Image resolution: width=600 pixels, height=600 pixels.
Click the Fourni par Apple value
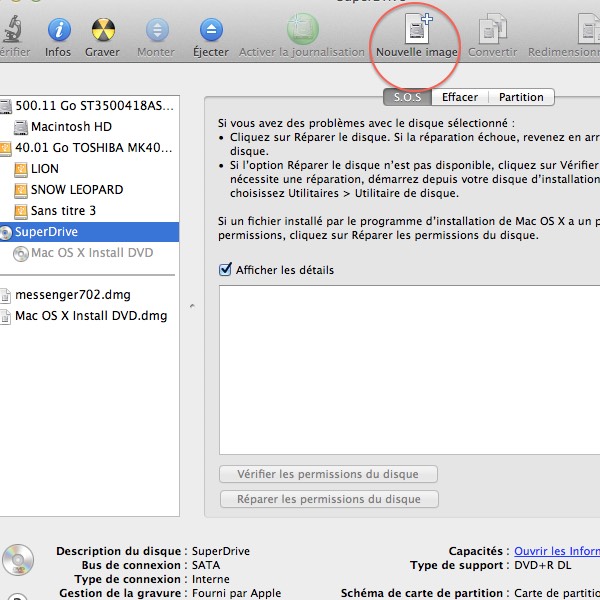pos(236,593)
